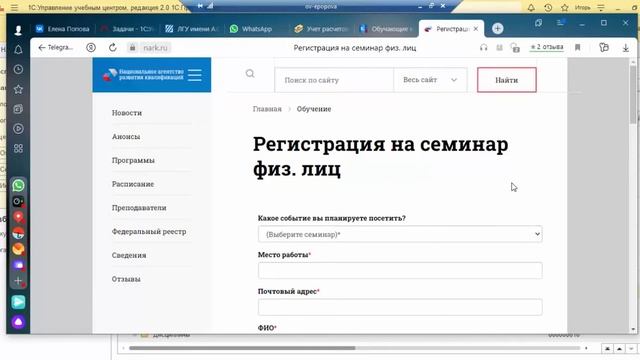
Task: Open Сведения in side menu
Action: (x=129, y=255)
